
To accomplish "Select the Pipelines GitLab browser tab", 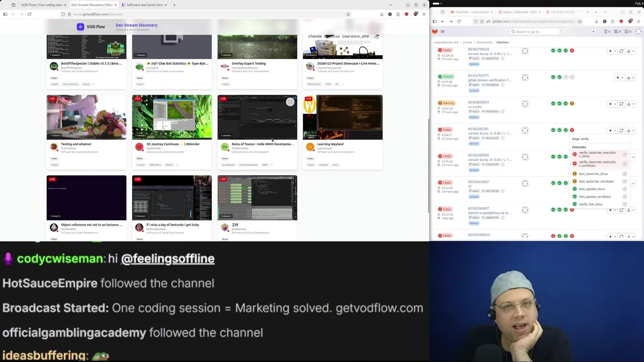I will click(471, 12).
